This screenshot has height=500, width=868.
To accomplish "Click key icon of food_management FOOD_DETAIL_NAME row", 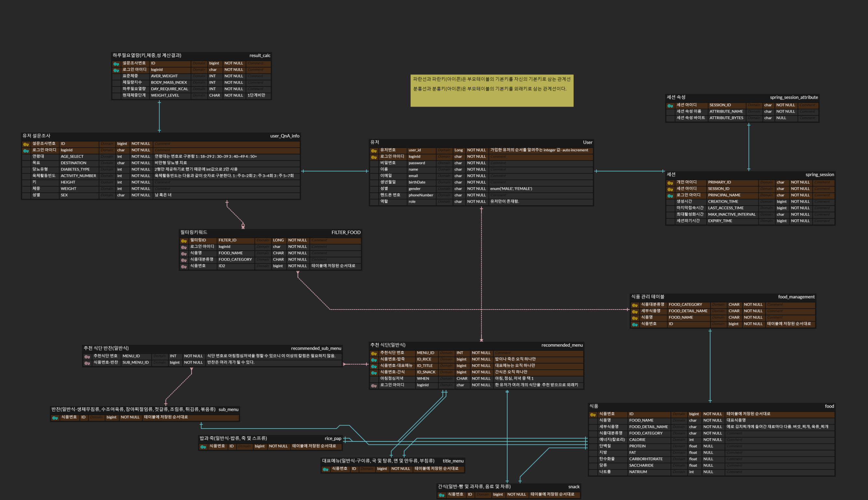I will point(635,312).
